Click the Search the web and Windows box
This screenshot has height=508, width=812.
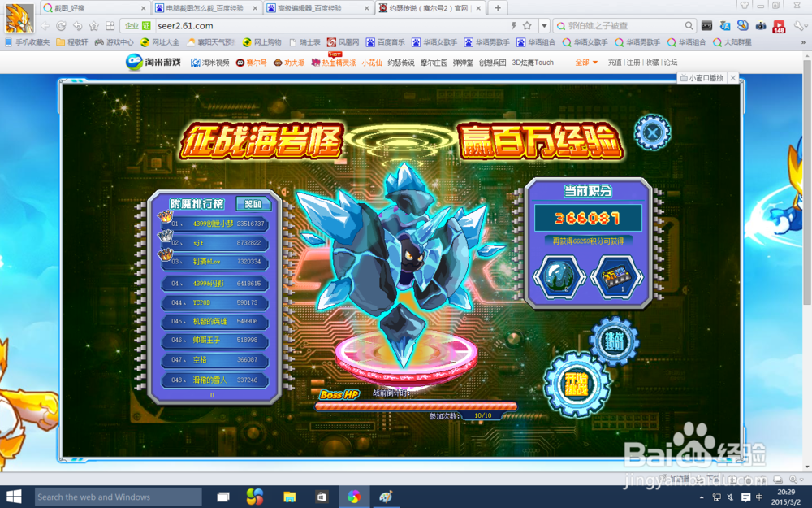pos(118,497)
